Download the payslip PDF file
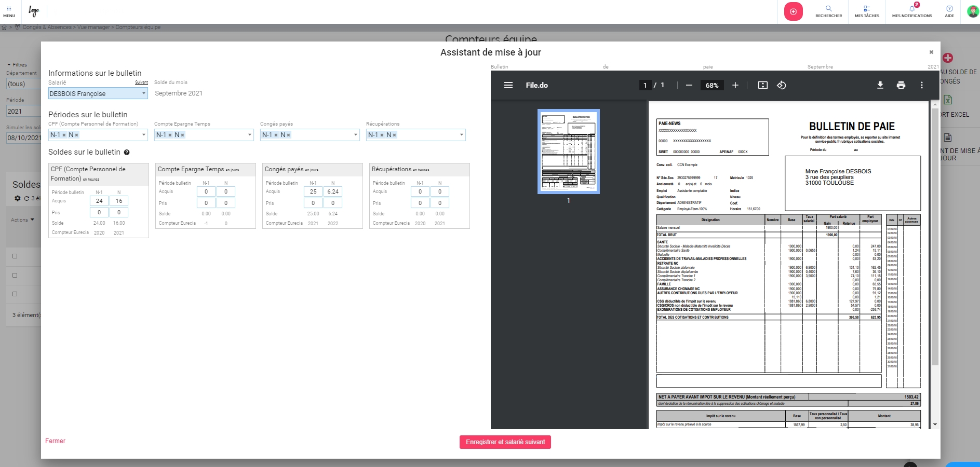This screenshot has height=467, width=980. click(880, 85)
